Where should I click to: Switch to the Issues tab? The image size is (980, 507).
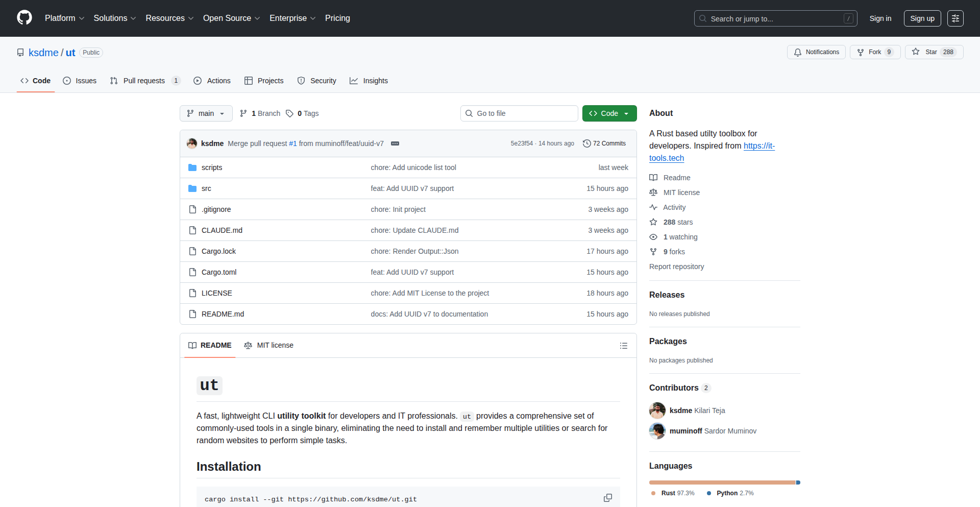[x=80, y=81]
